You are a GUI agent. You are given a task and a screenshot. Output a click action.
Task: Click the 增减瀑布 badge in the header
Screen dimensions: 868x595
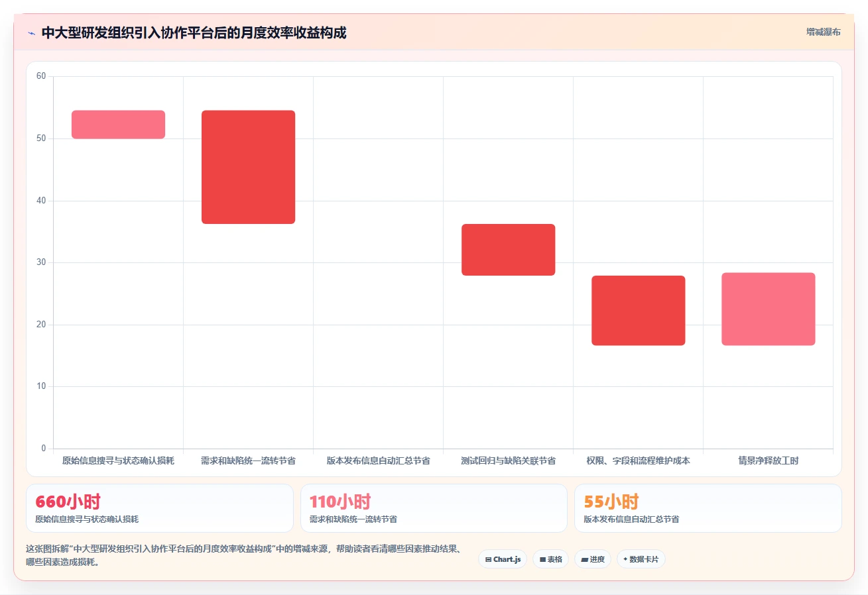coord(823,32)
